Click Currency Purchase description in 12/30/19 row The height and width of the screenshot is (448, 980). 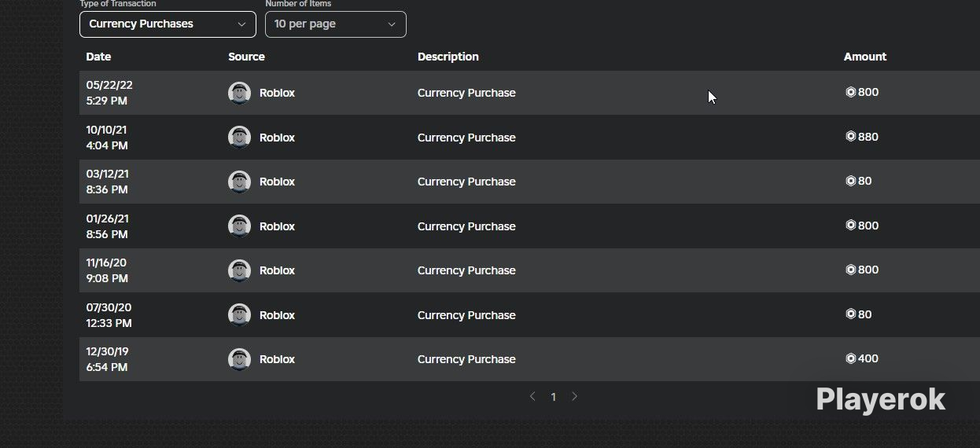466,359
